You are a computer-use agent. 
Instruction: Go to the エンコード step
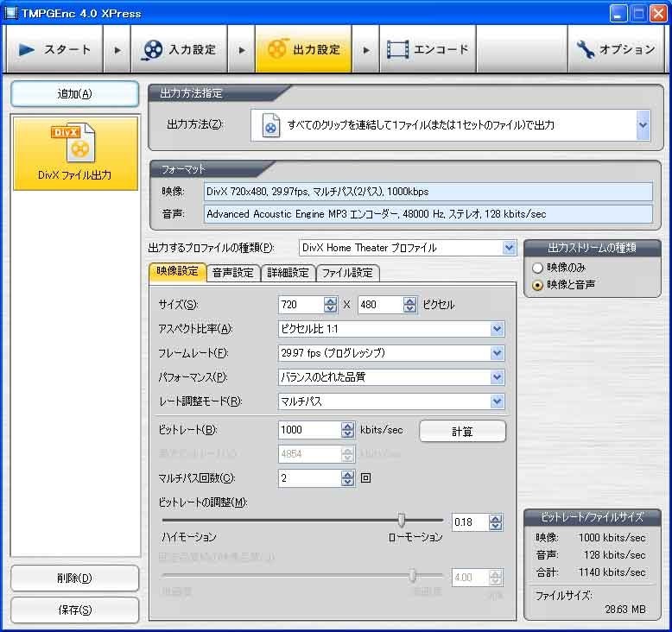(x=428, y=49)
